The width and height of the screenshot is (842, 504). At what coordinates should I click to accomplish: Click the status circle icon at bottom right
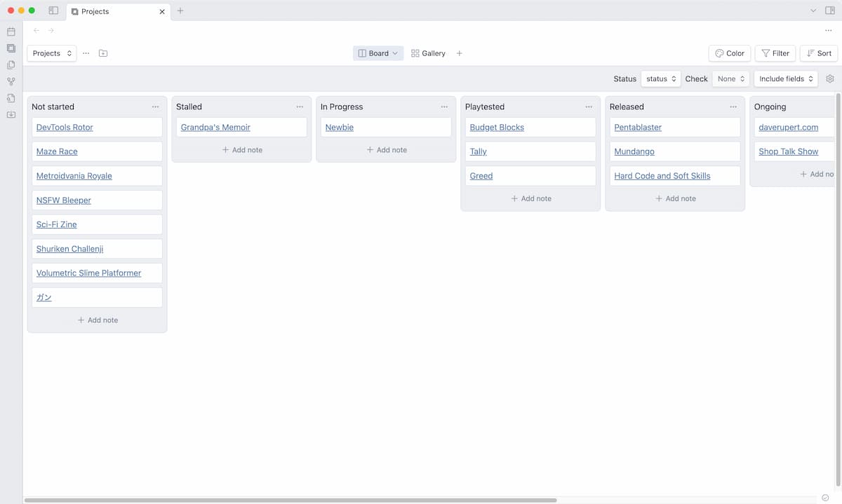point(825,498)
